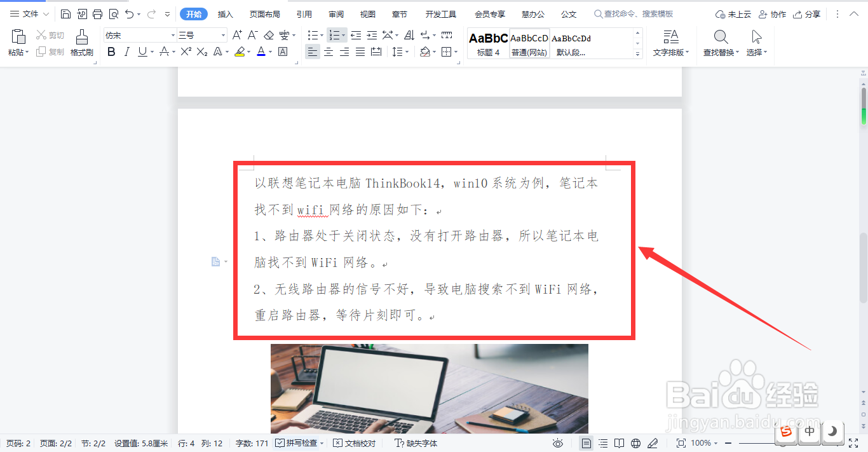Click the font color A swatch

(261, 51)
